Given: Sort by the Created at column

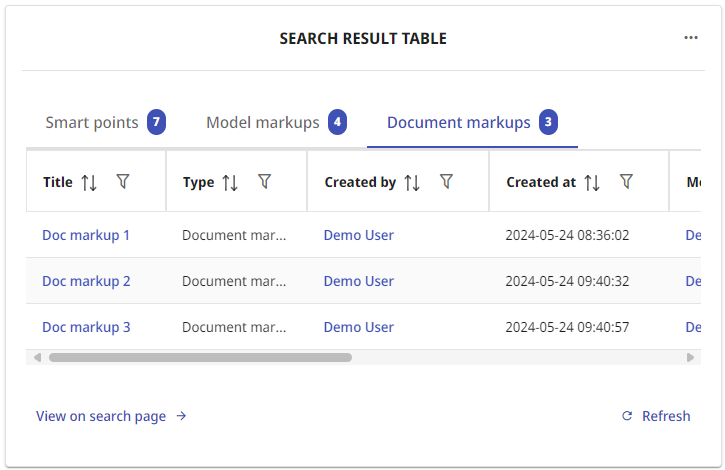Looking at the screenshot, I should 592,182.
